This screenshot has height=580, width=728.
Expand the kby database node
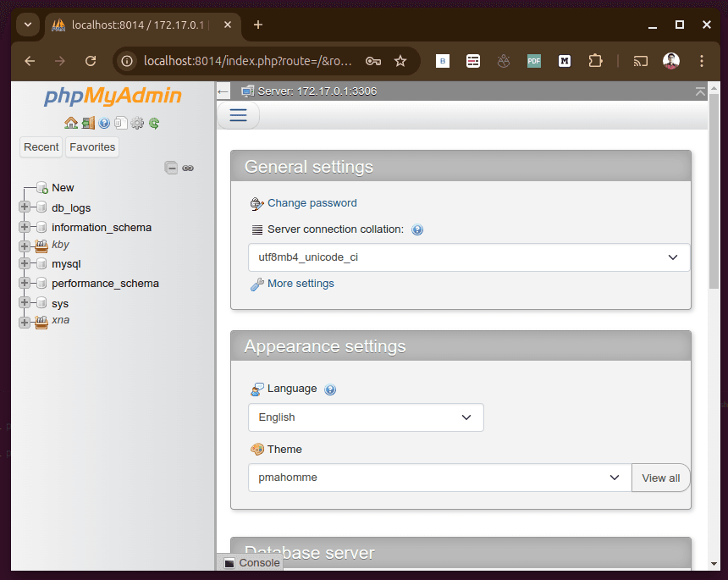(x=25, y=246)
